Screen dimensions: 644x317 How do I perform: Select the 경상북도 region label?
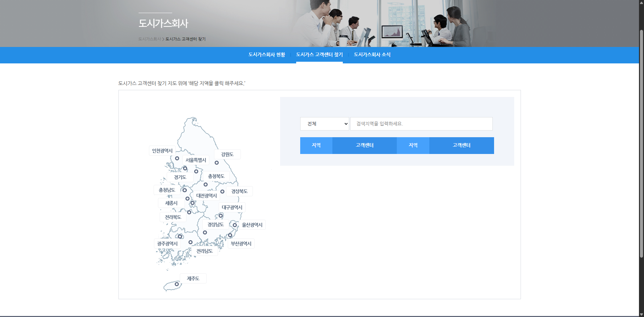[x=239, y=191]
